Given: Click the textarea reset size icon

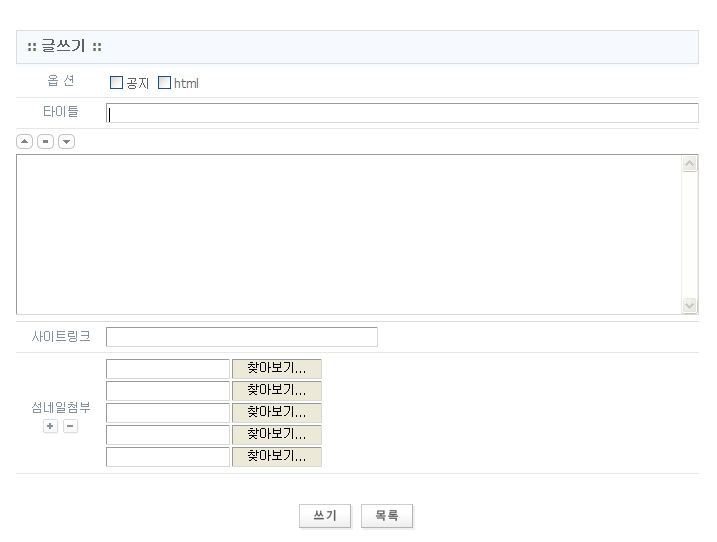Looking at the screenshot, I should (x=45, y=142).
